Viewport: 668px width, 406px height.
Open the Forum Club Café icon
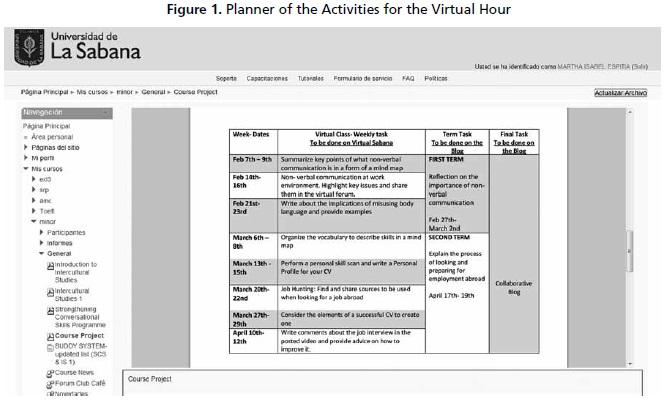pos(50,383)
